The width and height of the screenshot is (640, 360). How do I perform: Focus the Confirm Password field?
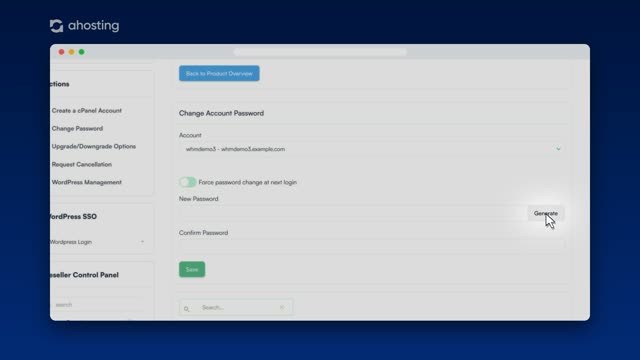372,246
